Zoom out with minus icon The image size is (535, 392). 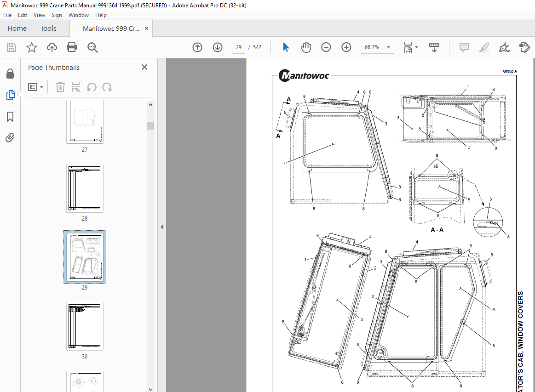tap(326, 47)
